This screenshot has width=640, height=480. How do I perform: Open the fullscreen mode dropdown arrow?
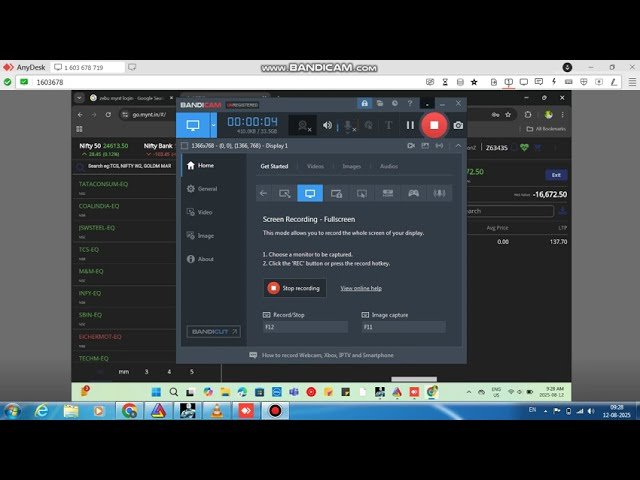213,125
